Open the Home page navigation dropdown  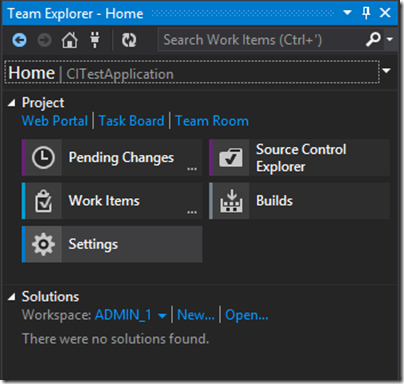click(387, 71)
